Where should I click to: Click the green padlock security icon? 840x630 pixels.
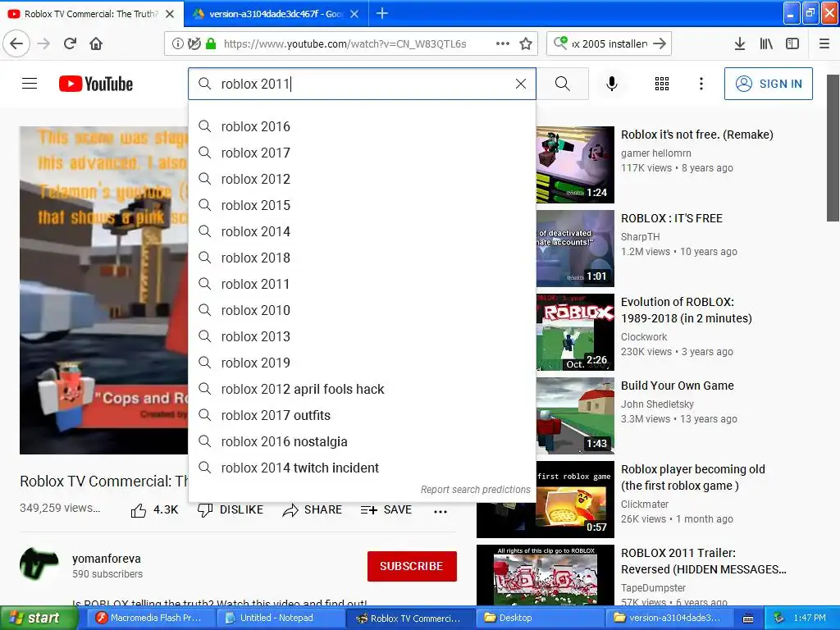(x=211, y=43)
